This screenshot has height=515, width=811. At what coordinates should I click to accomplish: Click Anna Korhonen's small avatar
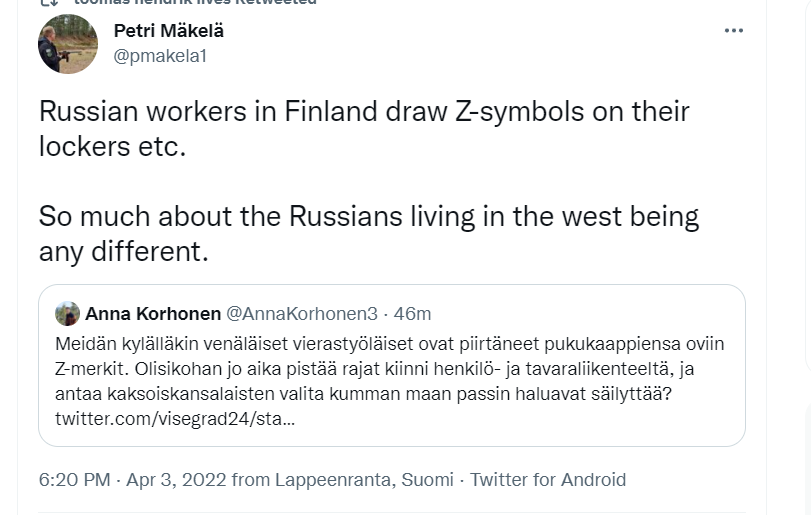click(x=68, y=314)
